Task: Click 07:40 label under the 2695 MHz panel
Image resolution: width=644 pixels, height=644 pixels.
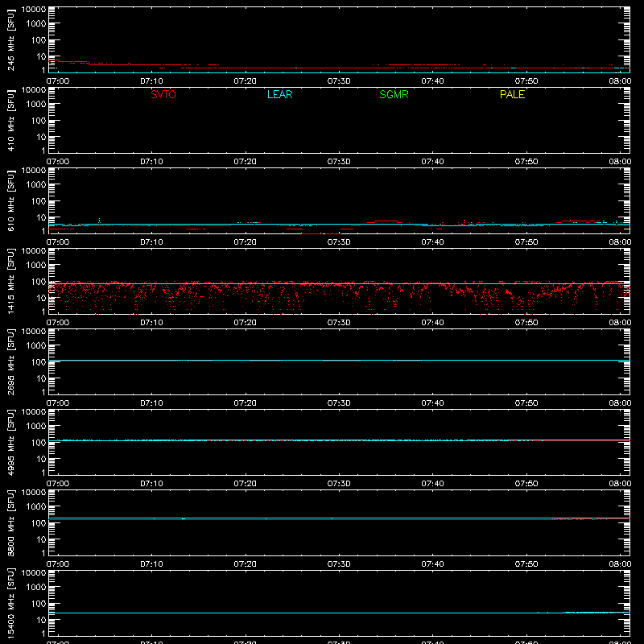Action: pyautogui.click(x=432, y=403)
